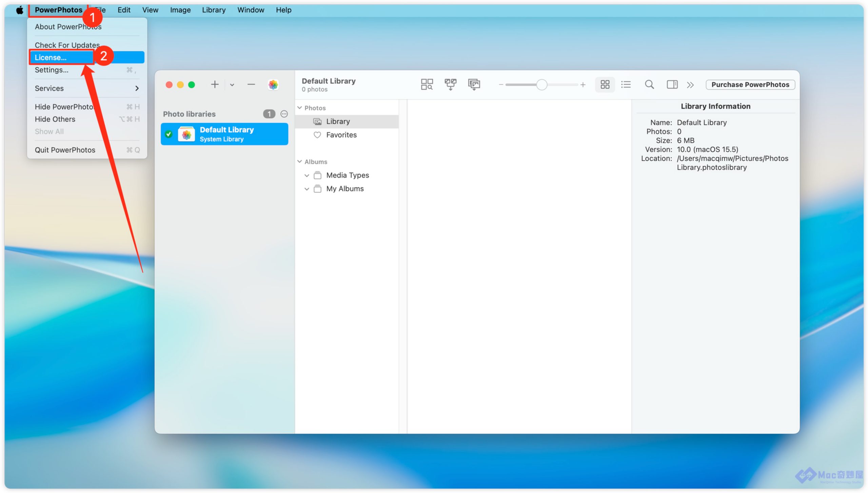Switch to list view mode
868x493 pixels.
[x=626, y=84]
